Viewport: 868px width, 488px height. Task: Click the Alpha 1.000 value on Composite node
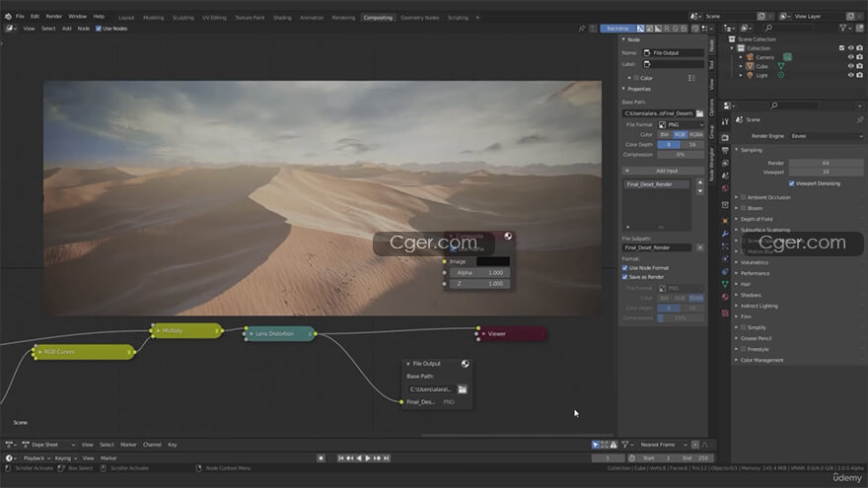(x=479, y=273)
